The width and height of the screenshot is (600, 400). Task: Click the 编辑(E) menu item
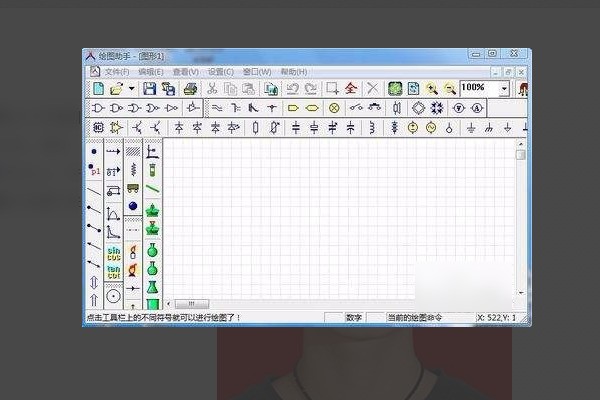(x=152, y=72)
